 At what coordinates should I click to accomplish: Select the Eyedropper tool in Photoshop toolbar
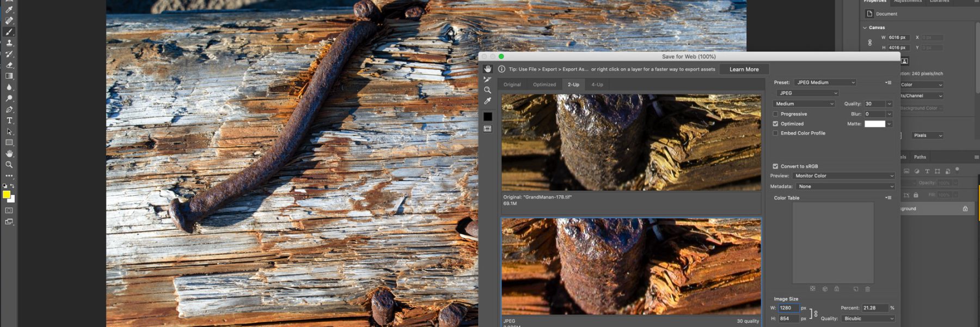pos(9,9)
